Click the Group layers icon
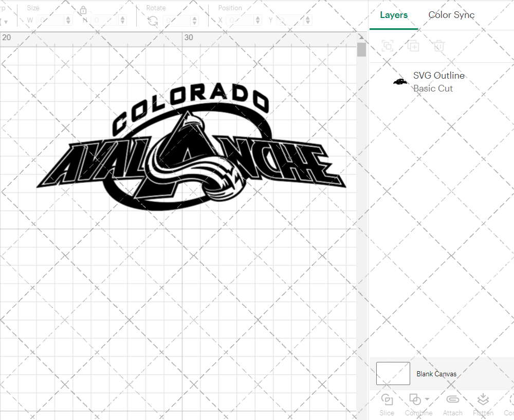This screenshot has width=514, height=420. (388, 46)
